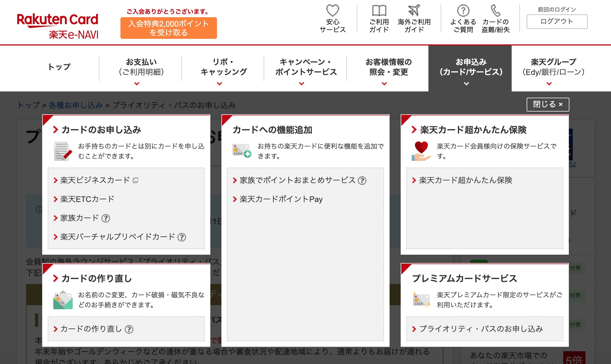
Task: Click the heart in hand insurance icon
Action: (421, 151)
